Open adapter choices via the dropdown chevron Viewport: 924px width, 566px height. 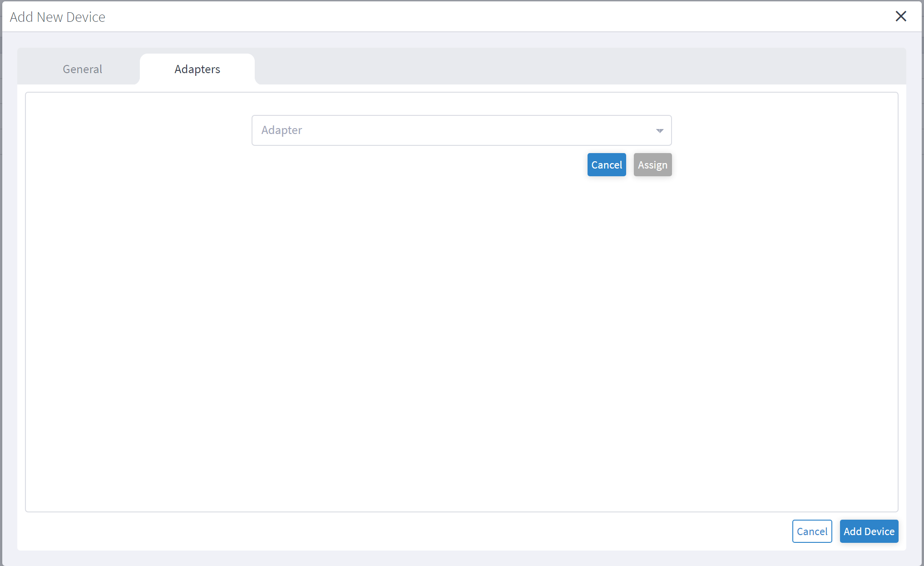pyautogui.click(x=659, y=130)
